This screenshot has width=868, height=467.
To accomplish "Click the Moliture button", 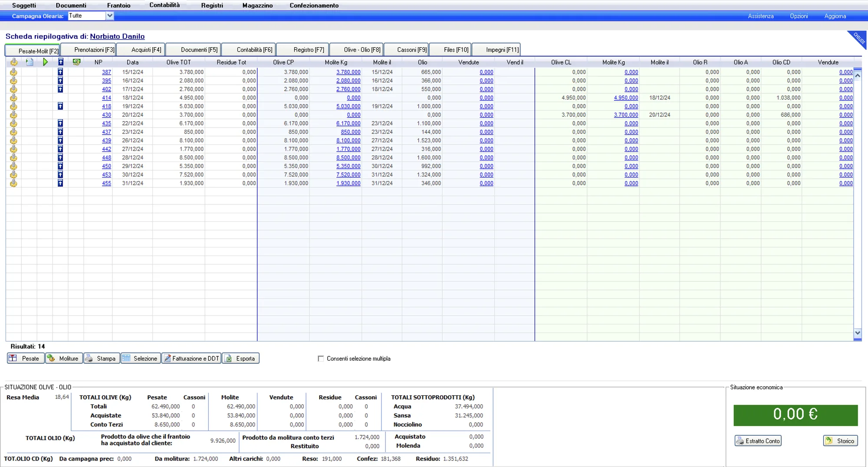I will point(64,358).
